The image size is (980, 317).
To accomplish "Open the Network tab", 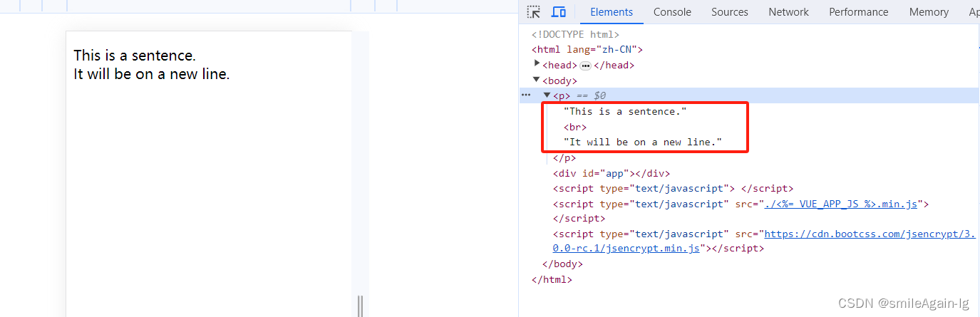I will pyautogui.click(x=788, y=12).
